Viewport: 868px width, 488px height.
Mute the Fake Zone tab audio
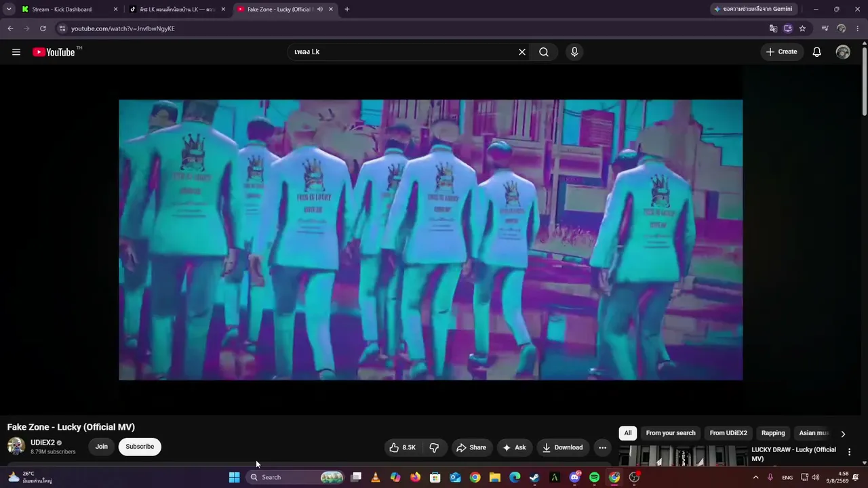319,9
